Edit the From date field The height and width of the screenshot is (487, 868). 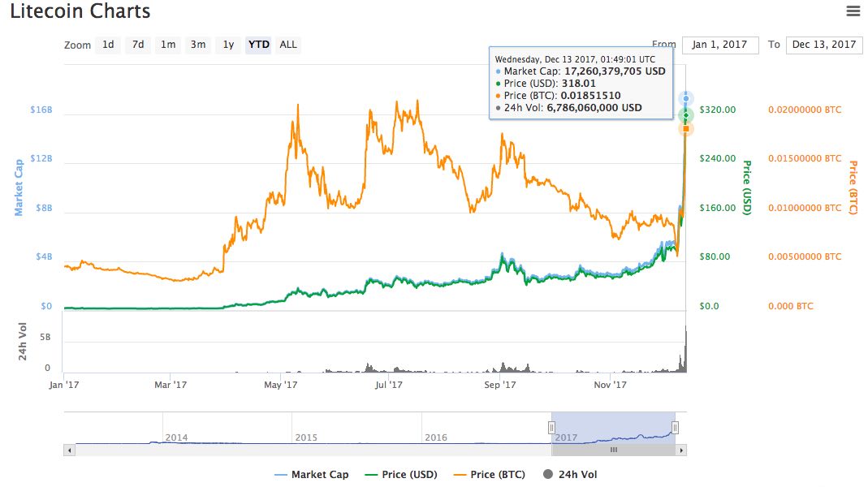coord(719,45)
